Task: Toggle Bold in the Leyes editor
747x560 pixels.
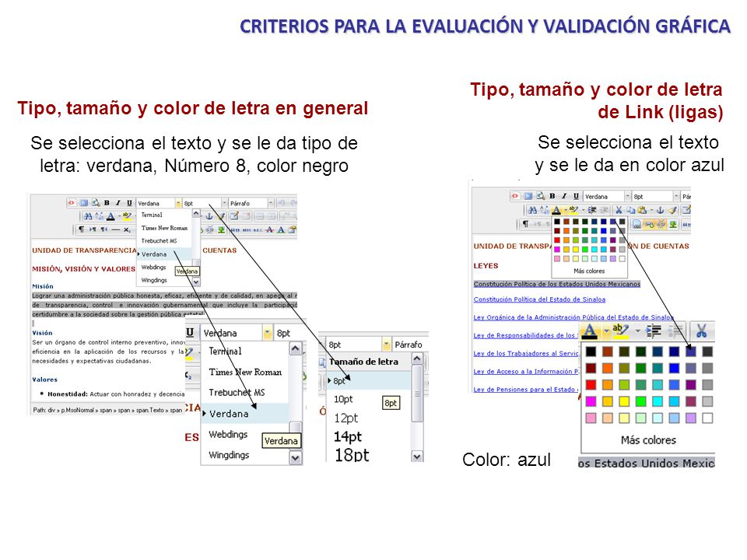Action: [552, 196]
